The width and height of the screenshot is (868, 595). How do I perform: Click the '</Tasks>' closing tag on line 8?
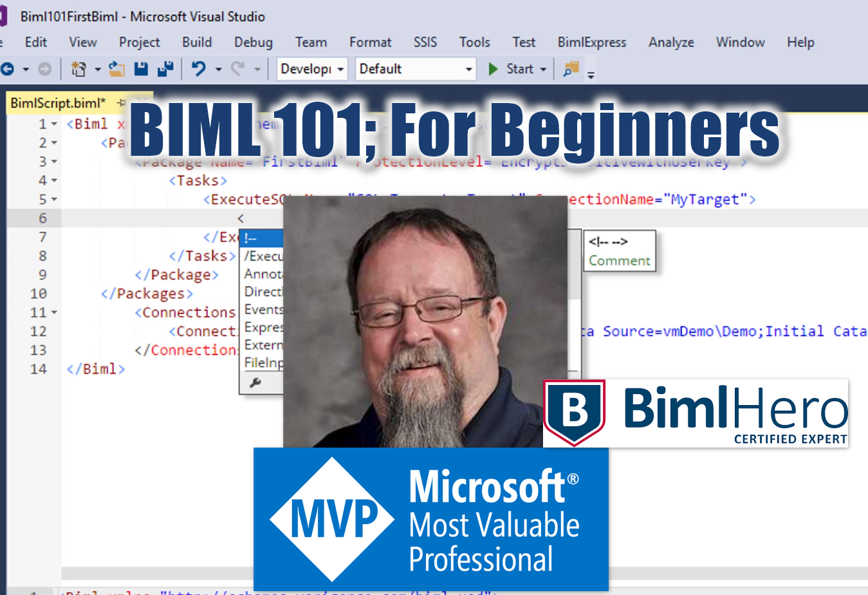click(202, 256)
